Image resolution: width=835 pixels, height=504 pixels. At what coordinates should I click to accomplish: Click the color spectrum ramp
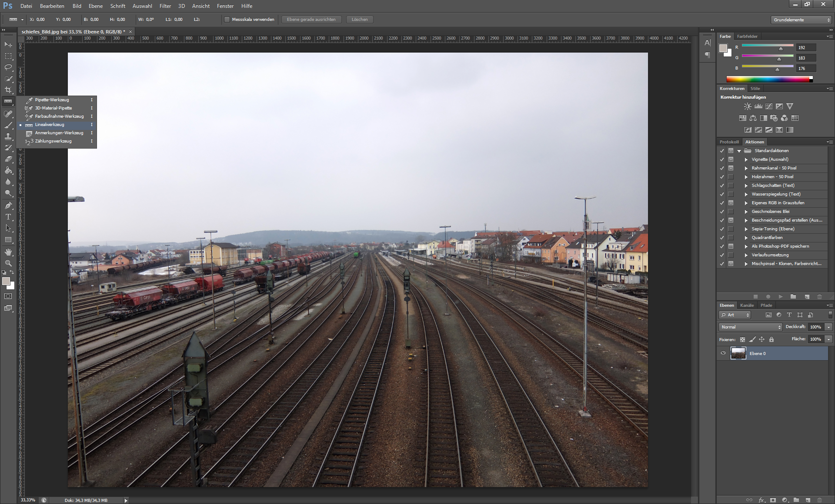(x=768, y=79)
